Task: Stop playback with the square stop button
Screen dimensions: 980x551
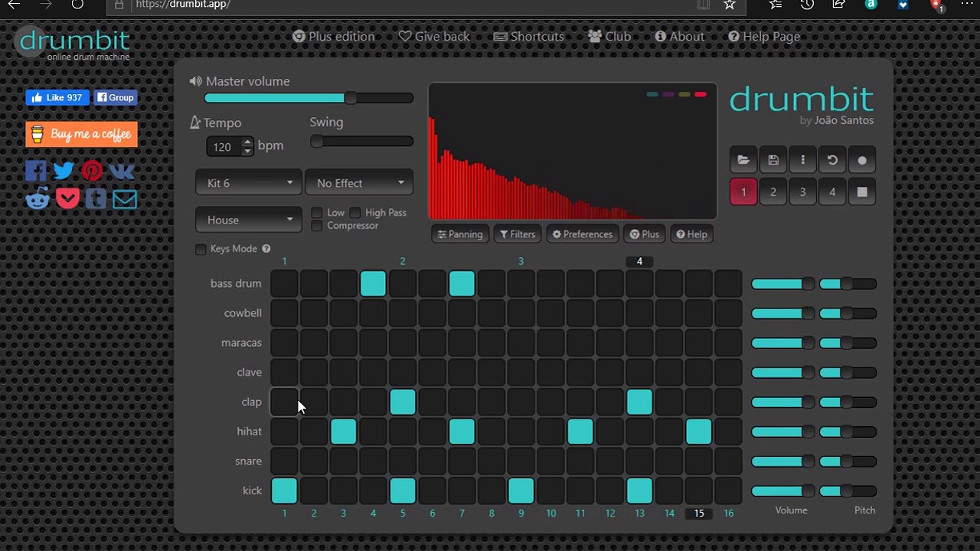Action: click(862, 192)
